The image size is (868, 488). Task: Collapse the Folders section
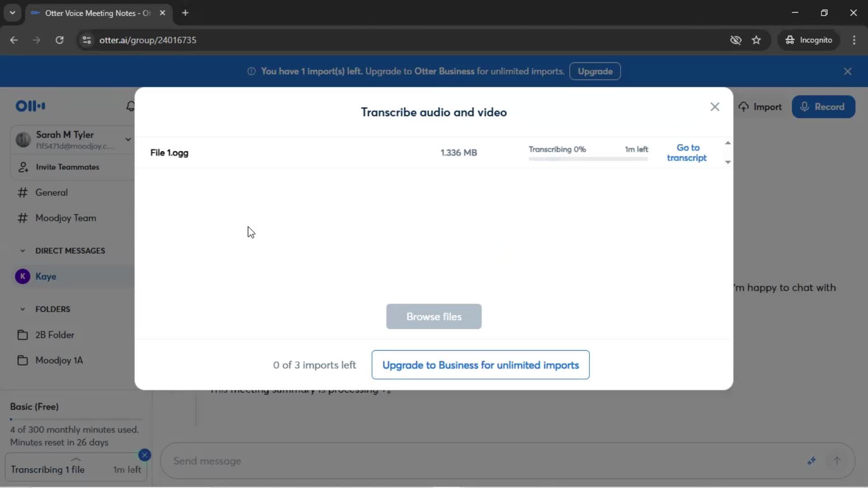(x=23, y=310)
